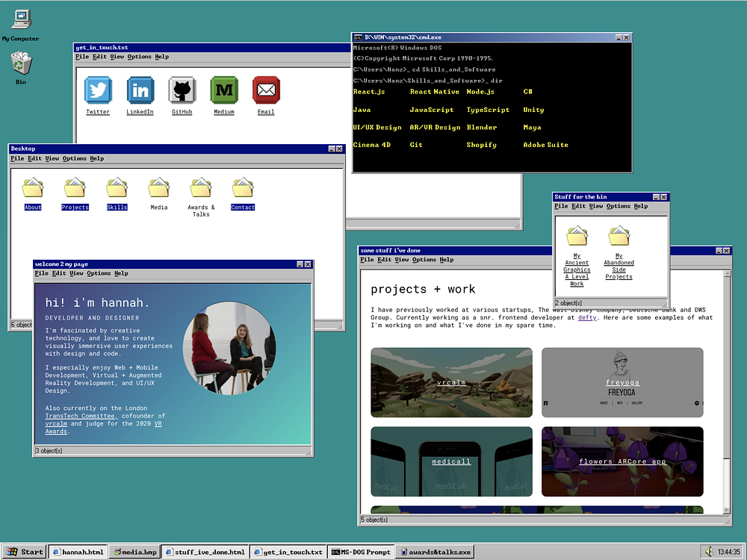Open the TransTech Committee link
Image resolution: width=747 pixels, height=560 pixels.
tap(80, 416)
